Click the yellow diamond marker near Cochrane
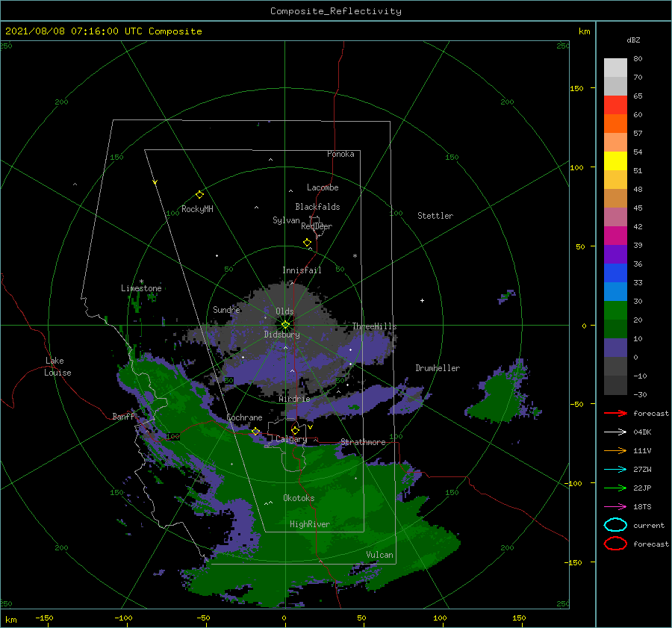The height and width of the screenshot is (628, 672). pyautogui.click(x=256, y=432)
